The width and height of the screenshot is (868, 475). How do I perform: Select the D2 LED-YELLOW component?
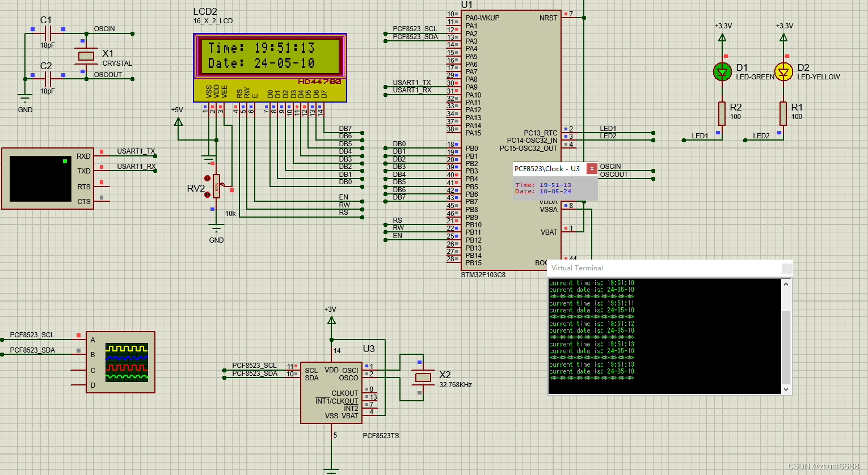click(783, 72)
